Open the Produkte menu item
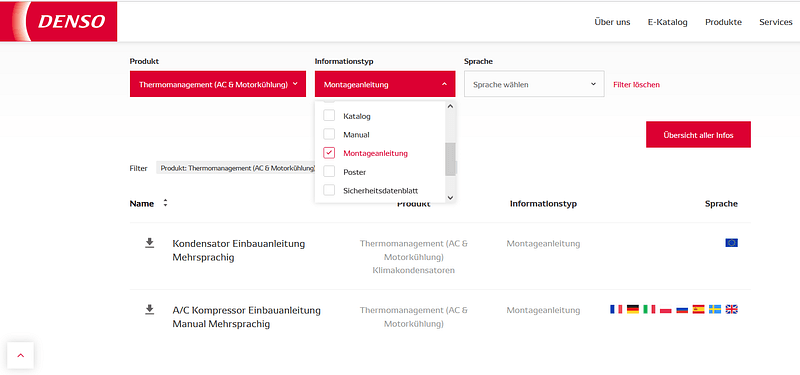 [723, 22]
